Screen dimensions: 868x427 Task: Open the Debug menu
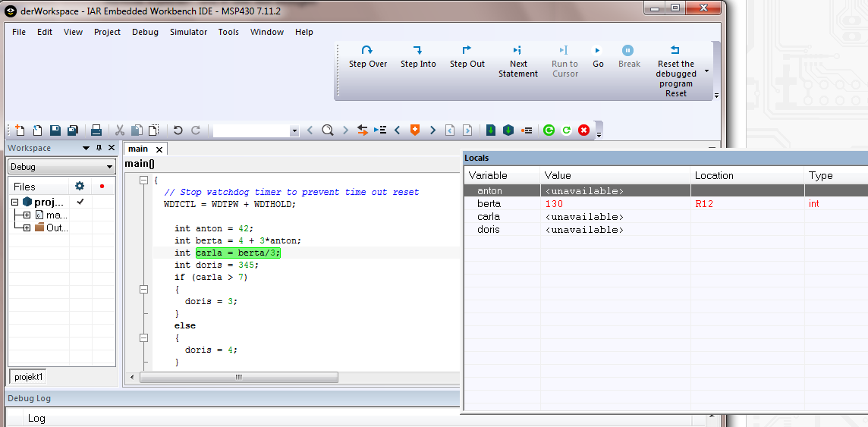coord(145,32)
